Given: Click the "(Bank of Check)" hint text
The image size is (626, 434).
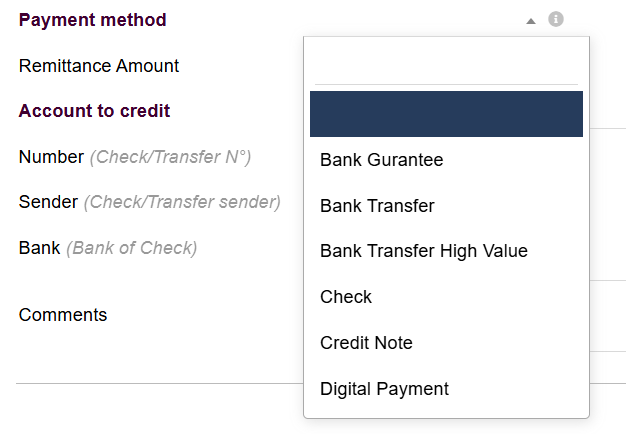Looking at the screenshot, I should point(131,248).
